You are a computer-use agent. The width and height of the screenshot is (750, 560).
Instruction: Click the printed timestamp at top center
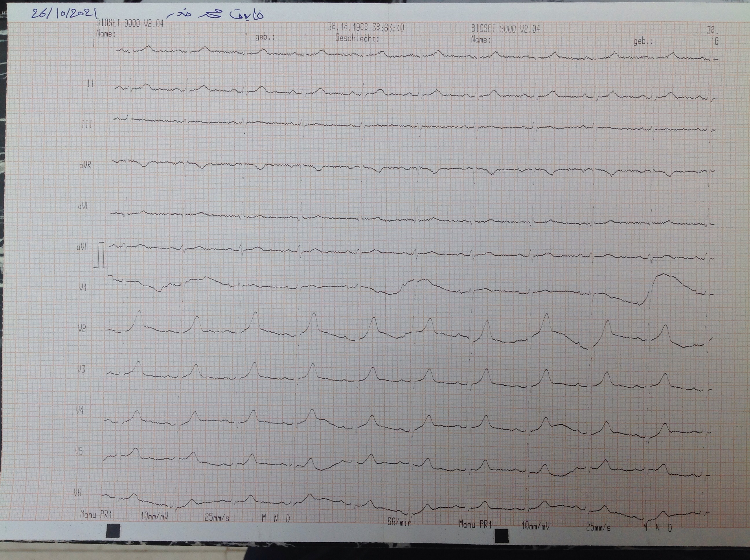[366, 28]
